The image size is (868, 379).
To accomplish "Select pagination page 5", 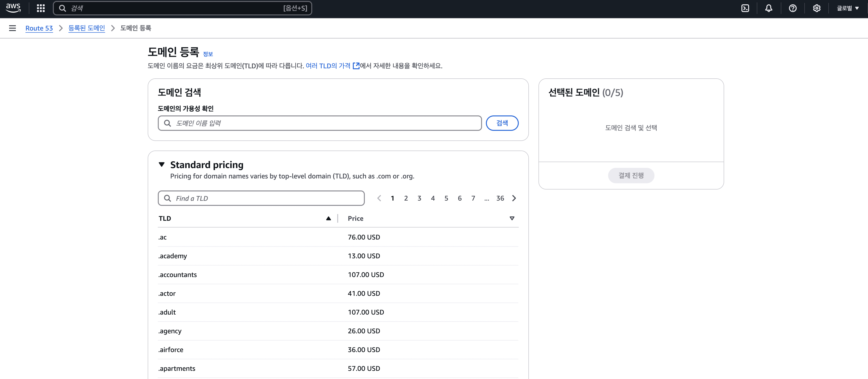I will click(x=446, y=198).
